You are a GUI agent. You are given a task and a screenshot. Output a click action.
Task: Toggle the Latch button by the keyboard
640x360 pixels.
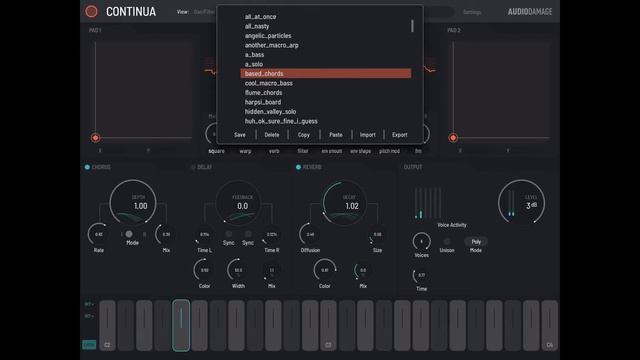(x=89, y=344)
